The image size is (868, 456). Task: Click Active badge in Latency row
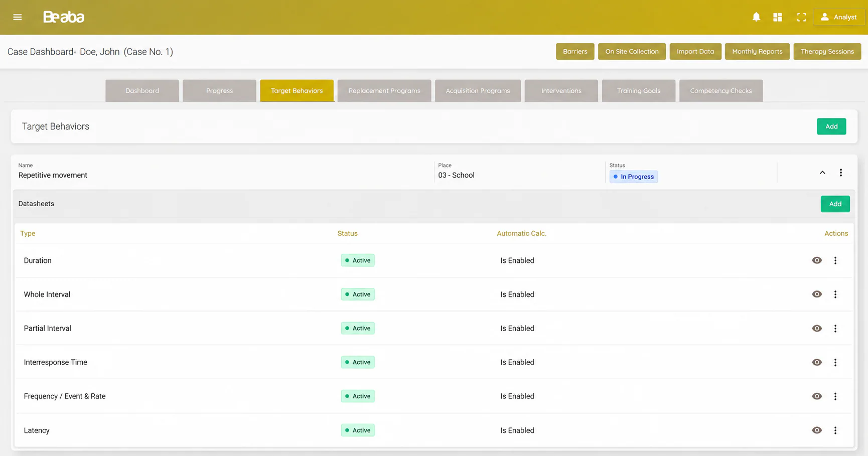click(358, 430)
